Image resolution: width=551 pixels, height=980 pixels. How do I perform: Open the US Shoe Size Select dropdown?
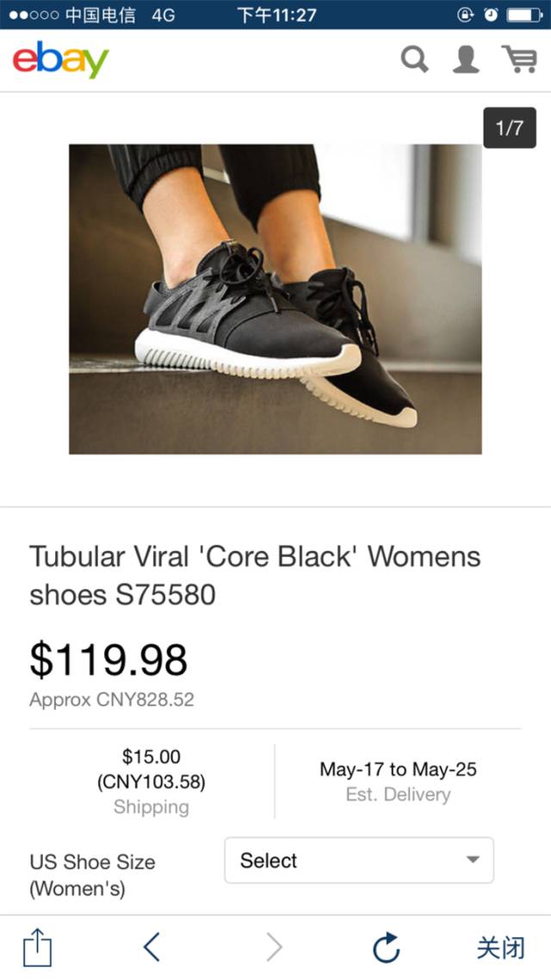click(359, 860)
